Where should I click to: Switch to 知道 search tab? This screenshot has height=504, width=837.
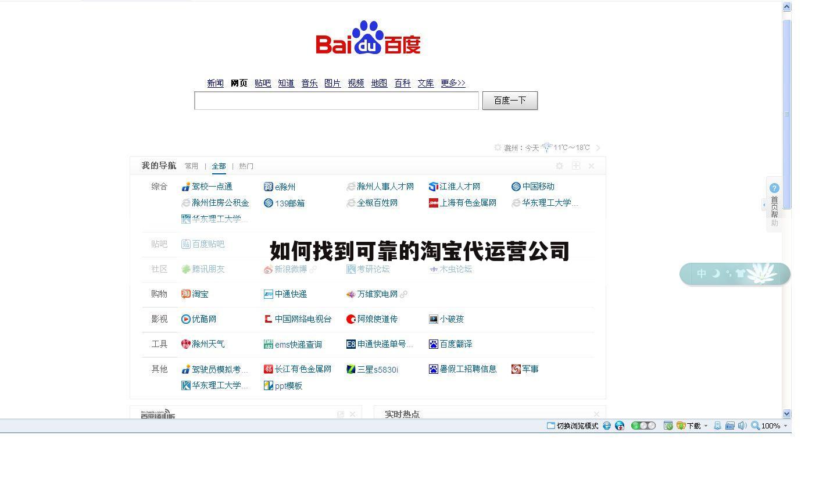[x=286, y=83]
